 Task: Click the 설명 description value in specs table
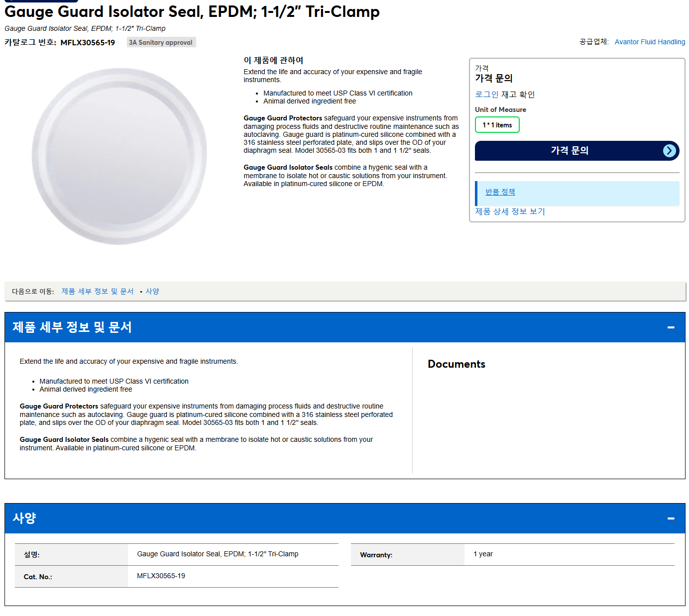(218, 554)
